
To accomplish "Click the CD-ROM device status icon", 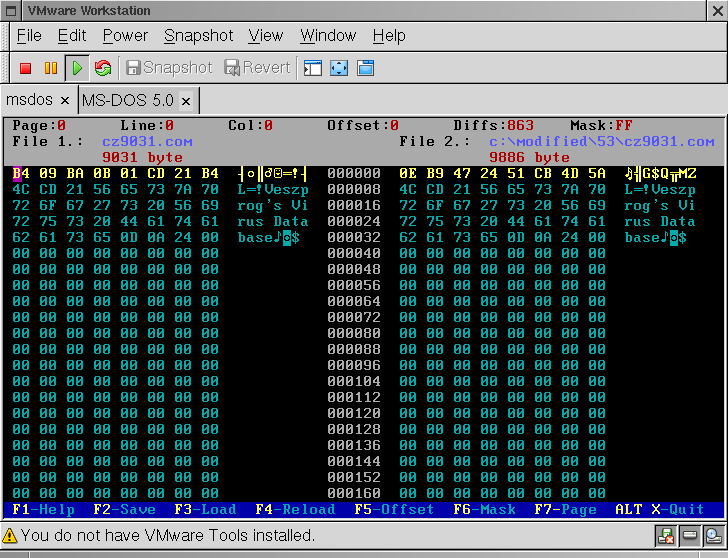I will coord(712,536).
